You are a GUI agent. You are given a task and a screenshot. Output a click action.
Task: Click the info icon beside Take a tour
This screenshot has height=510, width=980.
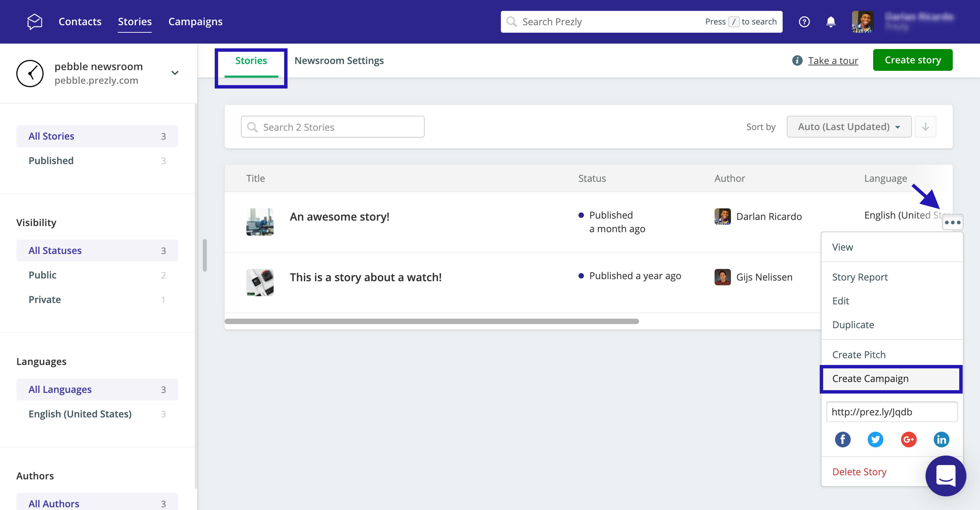click(797, 61)
